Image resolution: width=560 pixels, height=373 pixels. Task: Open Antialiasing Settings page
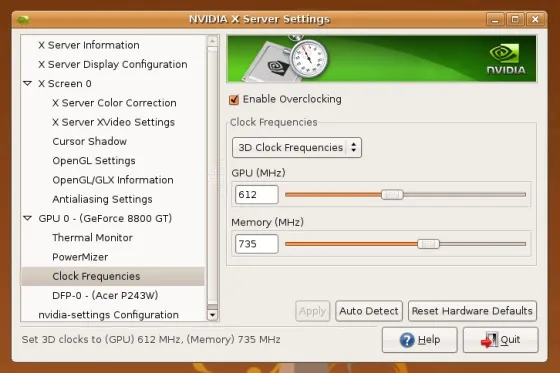pos(102,199)
